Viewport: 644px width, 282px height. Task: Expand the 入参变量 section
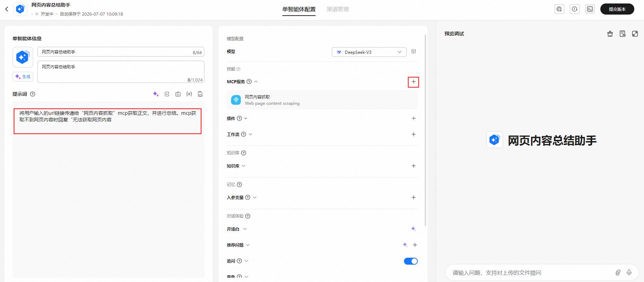[x=255, y=197]
